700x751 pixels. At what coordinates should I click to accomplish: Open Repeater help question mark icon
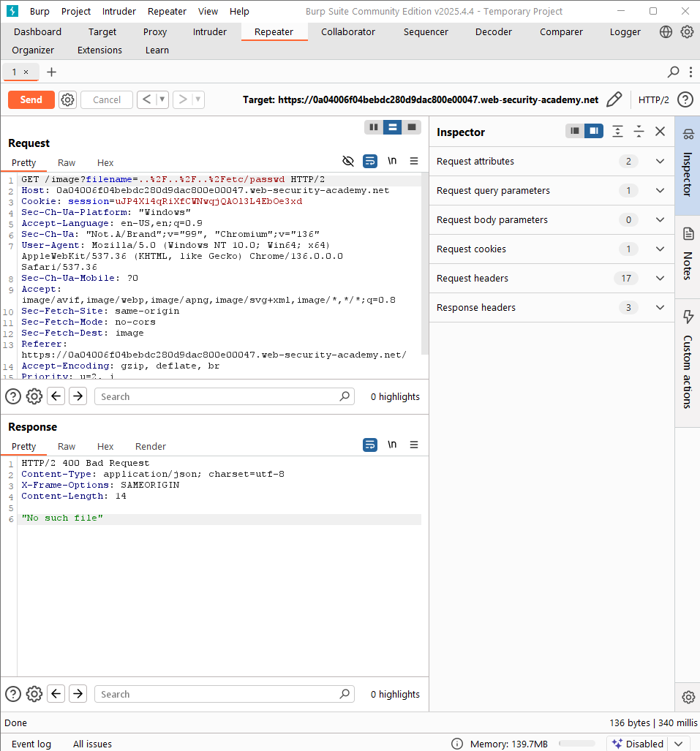(685, 99)
